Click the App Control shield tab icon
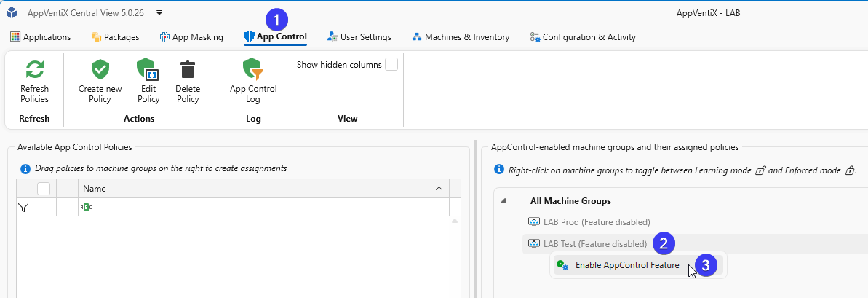The image size is (868, 298). (x=249, y=37)
